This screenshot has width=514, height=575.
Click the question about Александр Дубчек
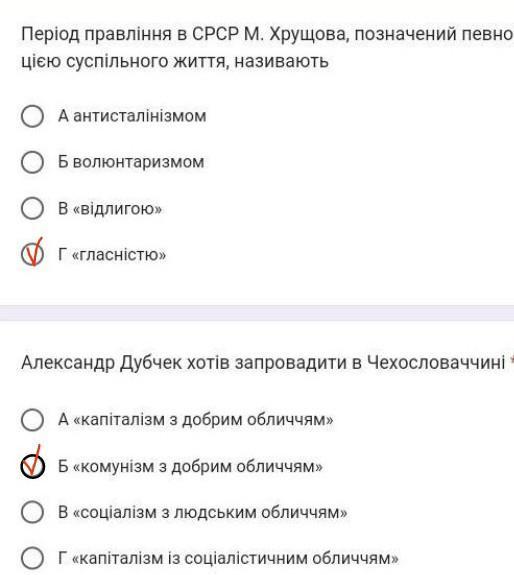(263, 363)
